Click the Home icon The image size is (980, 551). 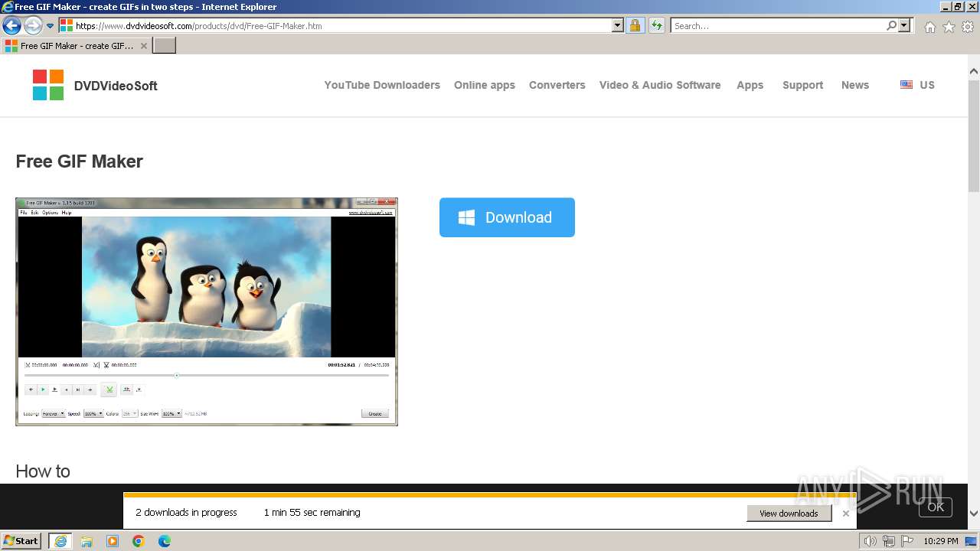coord(929,27)
